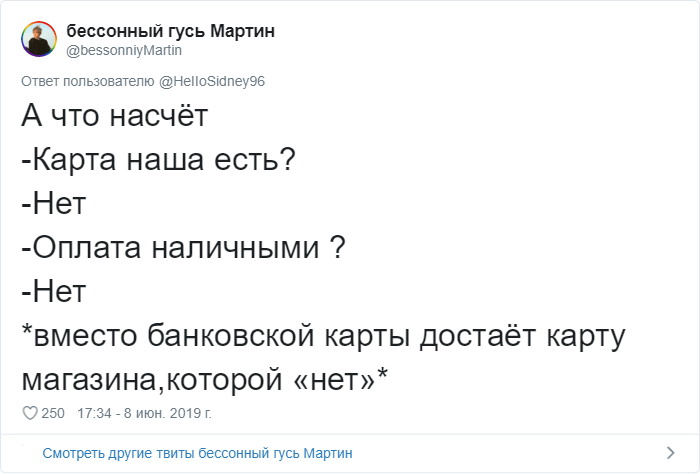Click the first '-Нет' reply line

[x=54, y=204]
